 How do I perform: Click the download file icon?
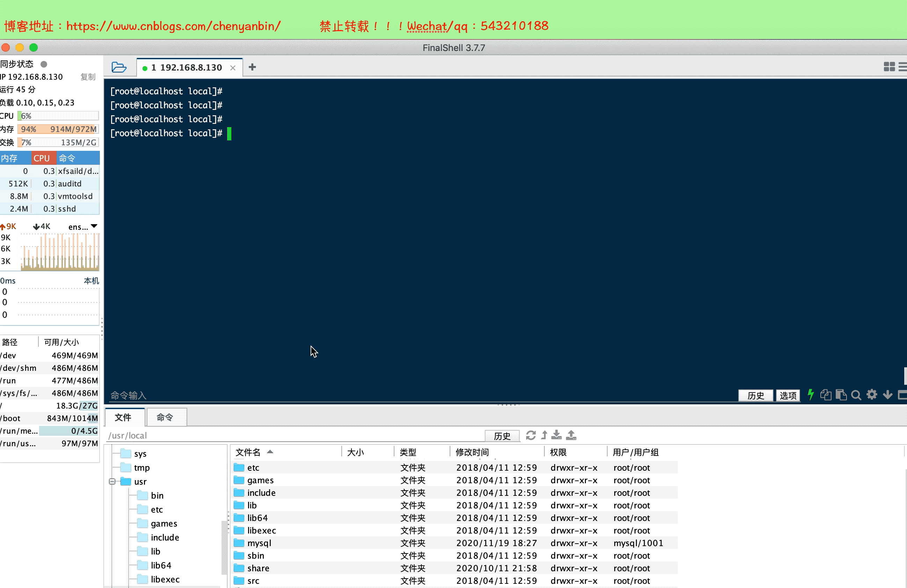[x=557, y=435]
